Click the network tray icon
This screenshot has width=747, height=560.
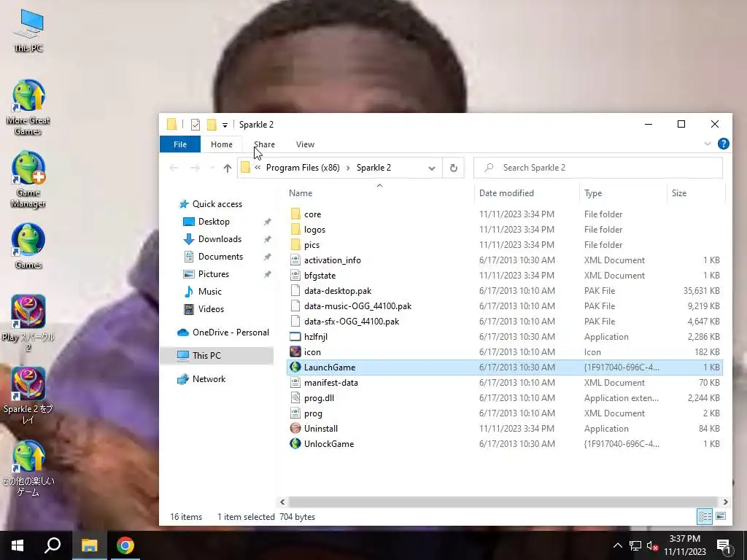635,545
